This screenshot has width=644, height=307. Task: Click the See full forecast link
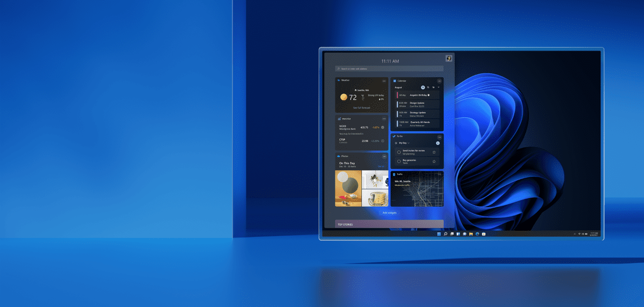[x=362, y=108]
